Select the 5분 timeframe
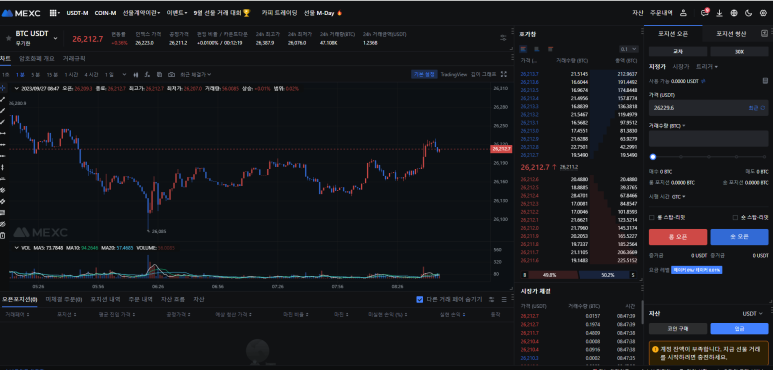The image size is (773, 370). (x=35, y=74)
